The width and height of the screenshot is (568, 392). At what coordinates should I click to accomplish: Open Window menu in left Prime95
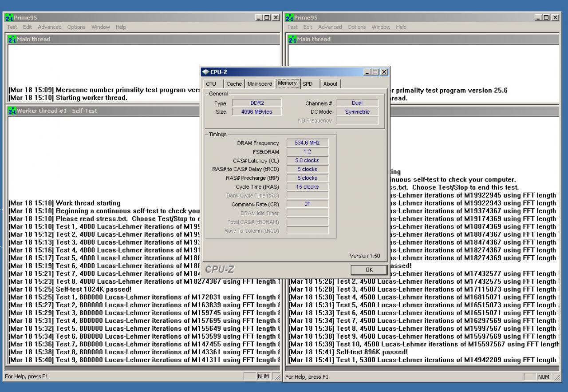point(101,27)
